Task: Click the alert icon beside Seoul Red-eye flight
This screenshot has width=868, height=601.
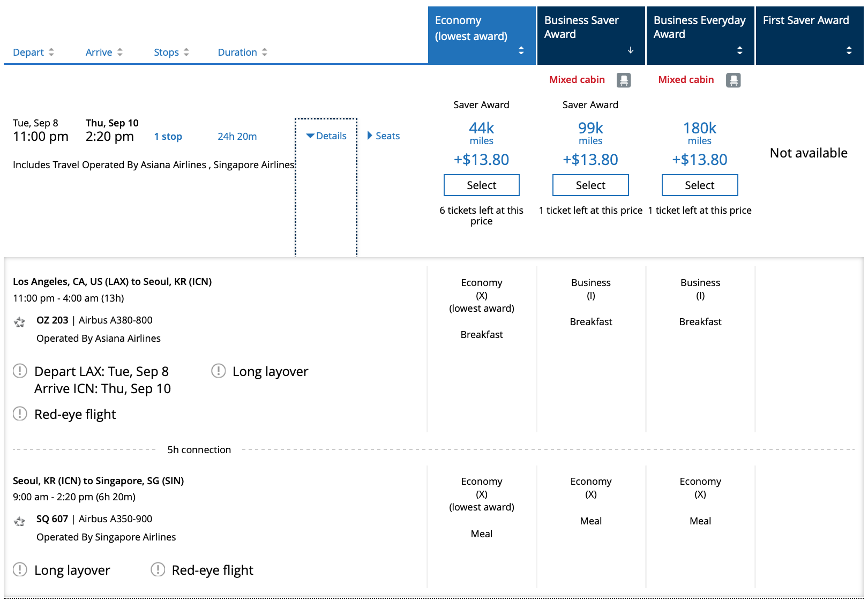Action: pyautogui.click(x=20, y=414)
